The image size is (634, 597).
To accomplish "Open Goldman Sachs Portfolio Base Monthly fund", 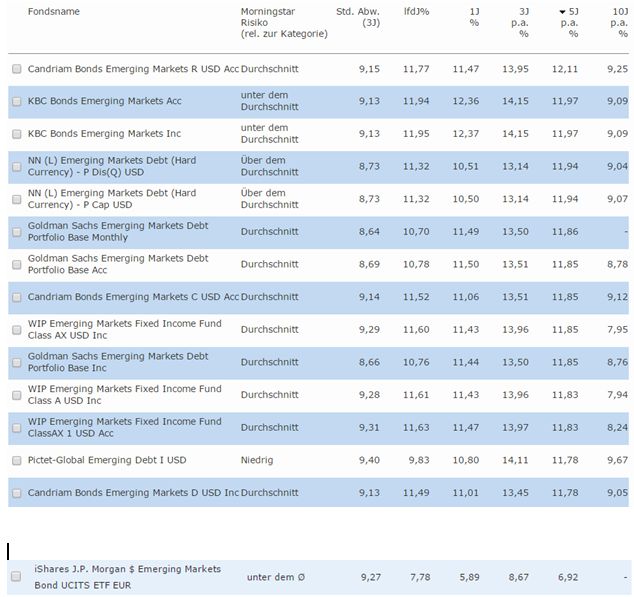I will pyautogui.click(x=118, y=231).
